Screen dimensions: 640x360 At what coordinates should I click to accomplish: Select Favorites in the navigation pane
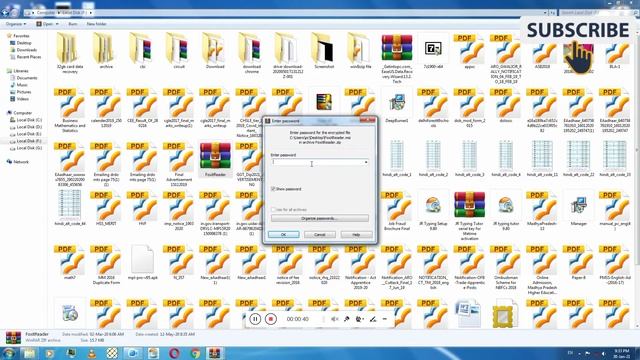(21, 36)
